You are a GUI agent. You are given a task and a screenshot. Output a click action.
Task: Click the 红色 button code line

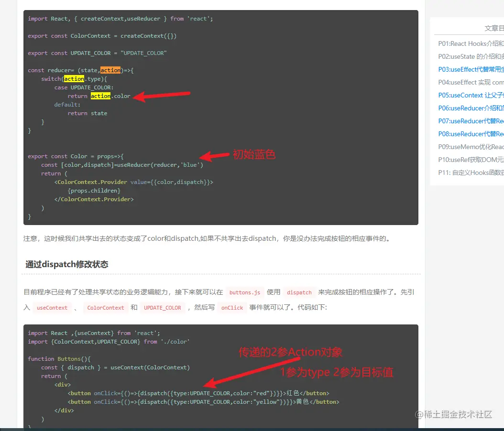coord(198,393)
